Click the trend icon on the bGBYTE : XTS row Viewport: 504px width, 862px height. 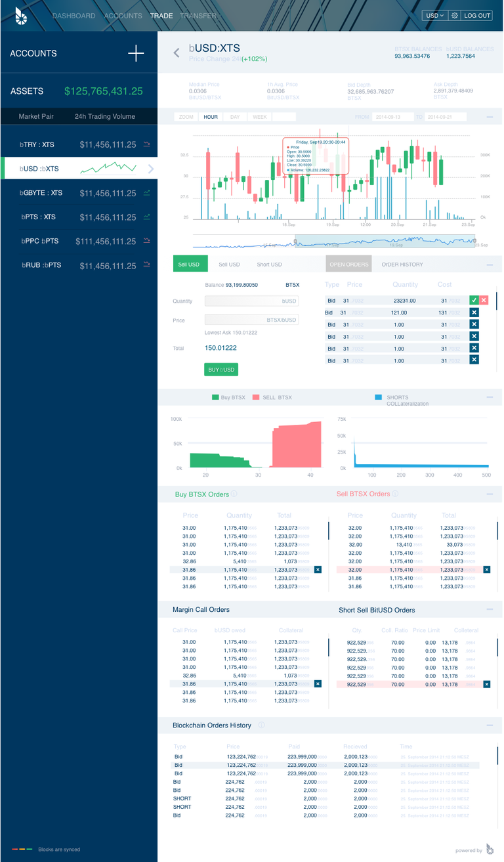pos(146,193)
